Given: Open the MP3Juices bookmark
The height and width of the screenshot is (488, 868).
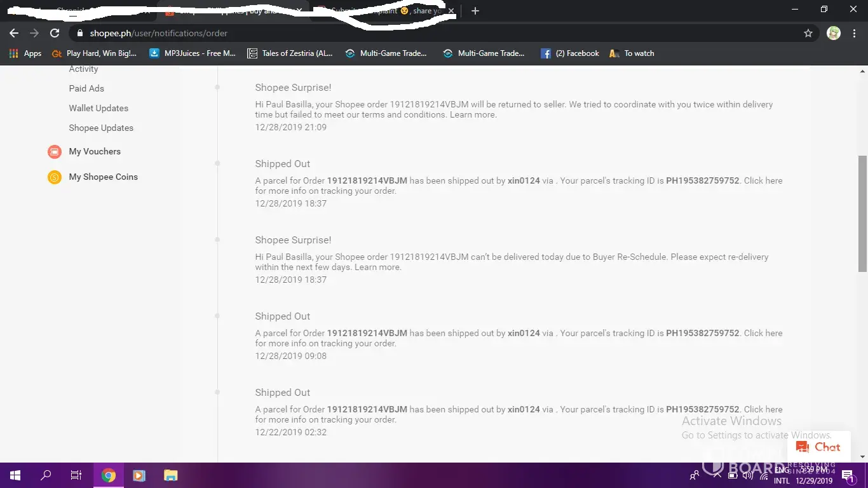Looking at the screenshot, I should [x=193, y=53].
